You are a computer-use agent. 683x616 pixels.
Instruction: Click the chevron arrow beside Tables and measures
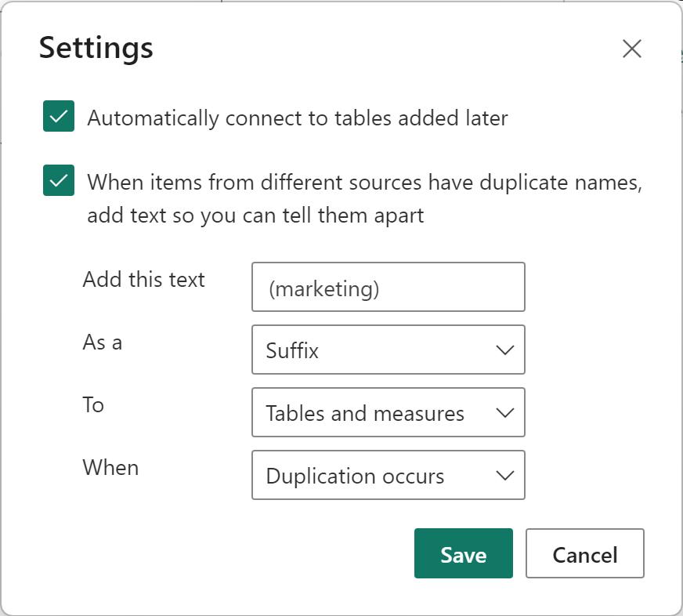(505, 413)
